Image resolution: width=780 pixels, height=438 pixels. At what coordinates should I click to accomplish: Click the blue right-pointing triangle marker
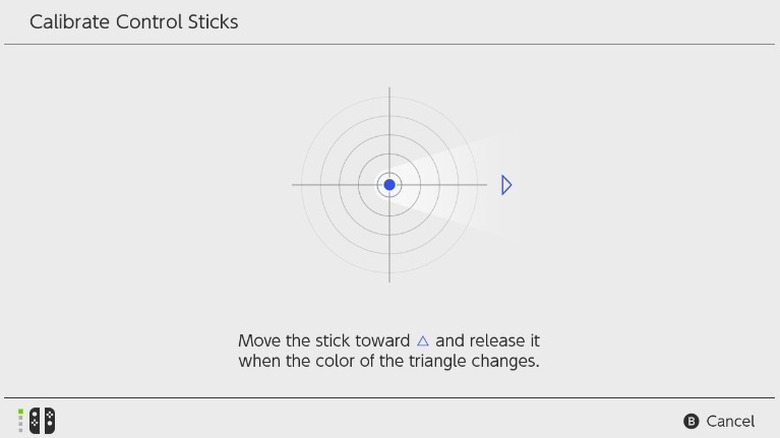click(506, 185)
